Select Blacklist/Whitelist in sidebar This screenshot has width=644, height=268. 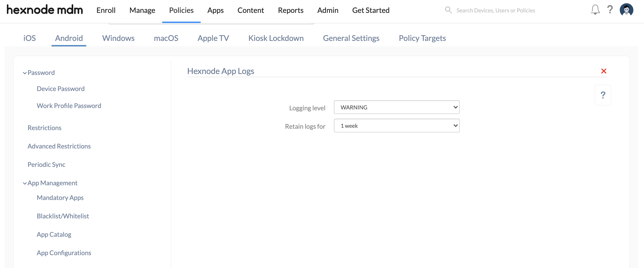click(x=63, y=216)
